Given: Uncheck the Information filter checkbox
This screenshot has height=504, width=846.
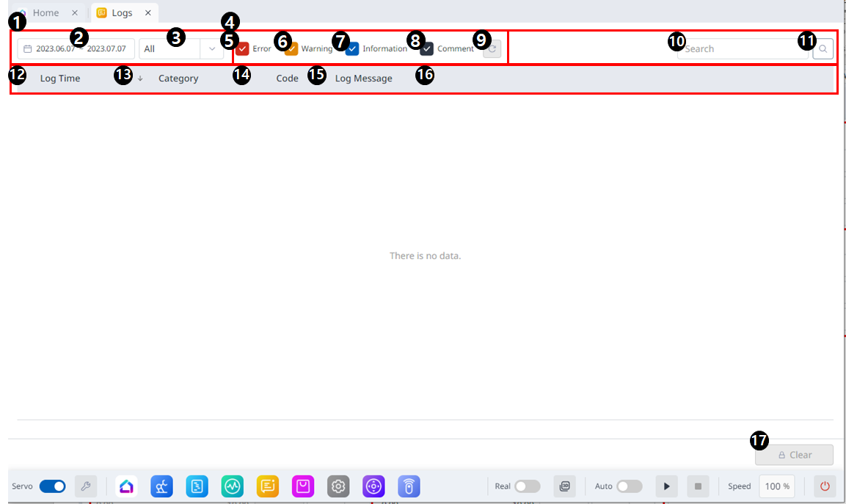Looking at the screenshot, I should 352,49.
